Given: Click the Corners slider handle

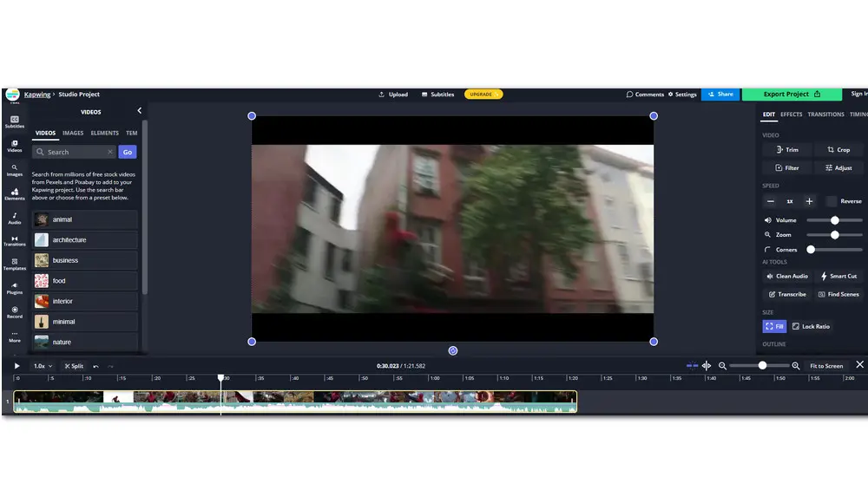Looking at the screenshot, I should pyautogui.click(x=811, y=250).
